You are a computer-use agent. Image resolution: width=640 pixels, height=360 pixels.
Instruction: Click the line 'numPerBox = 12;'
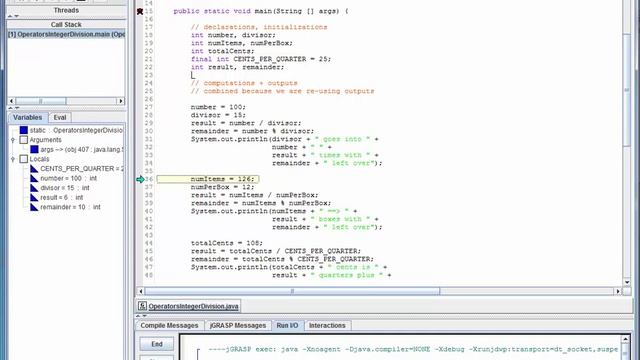222,187
